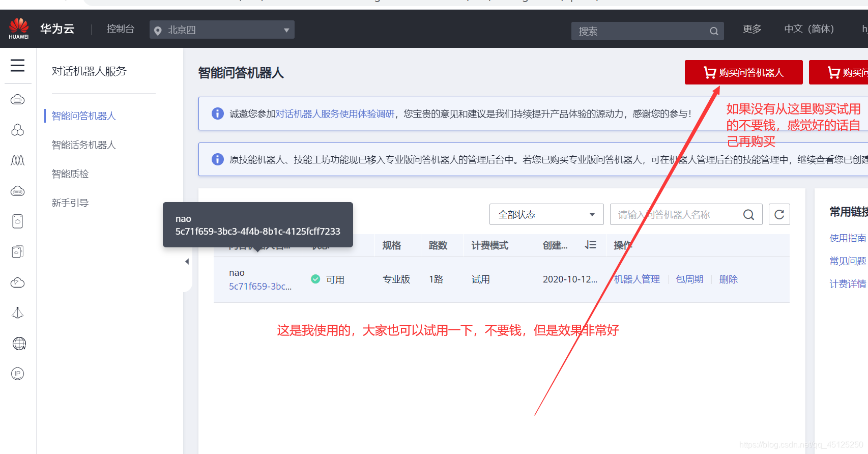
Task: Click the wave-shaped sidebar icon
Action: click(x=18, y=160)
